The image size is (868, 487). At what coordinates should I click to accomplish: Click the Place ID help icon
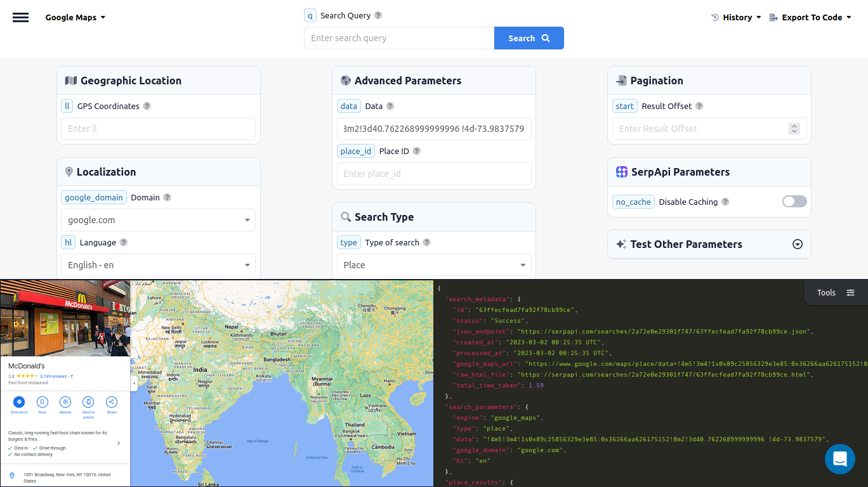417,151
